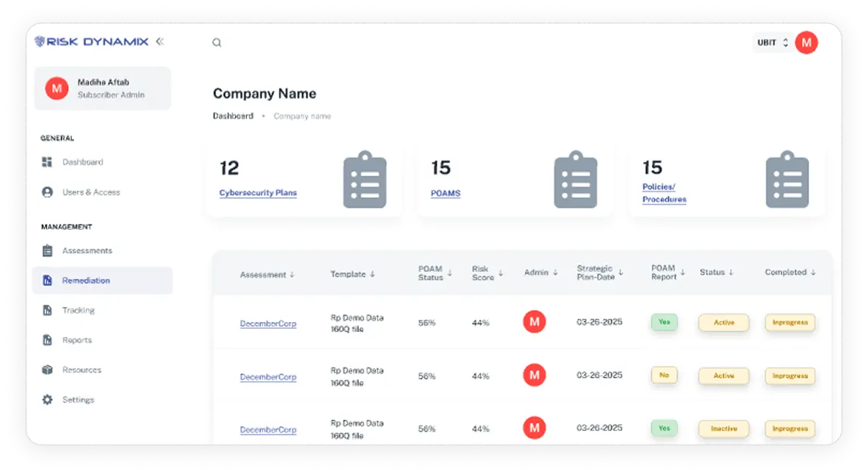Click the clipboard icon on the POAMS card
The width and height of the screenshot is (868, 474).
(576, 179)
